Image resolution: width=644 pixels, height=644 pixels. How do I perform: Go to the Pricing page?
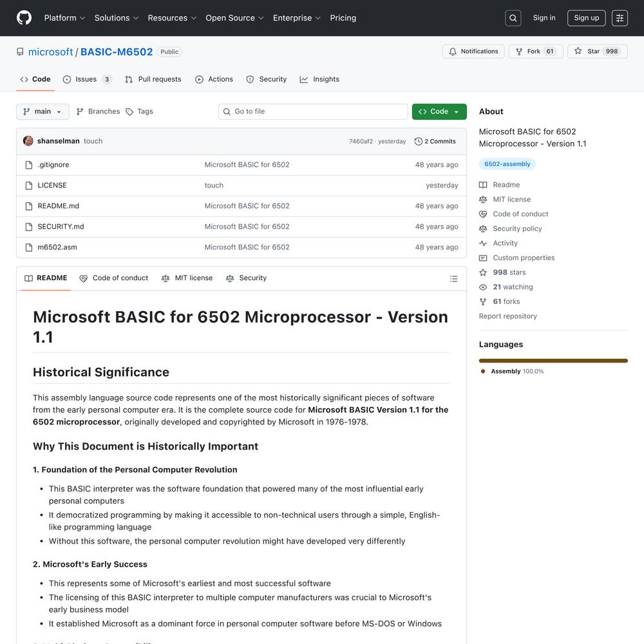coord(343,18)
